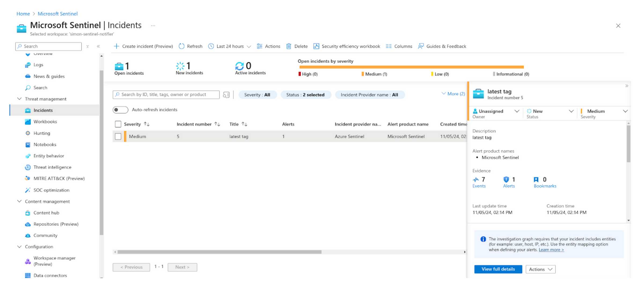Click the Notebooks icon
The height and width of the screenshot is (288, 644).
[28, 144]
